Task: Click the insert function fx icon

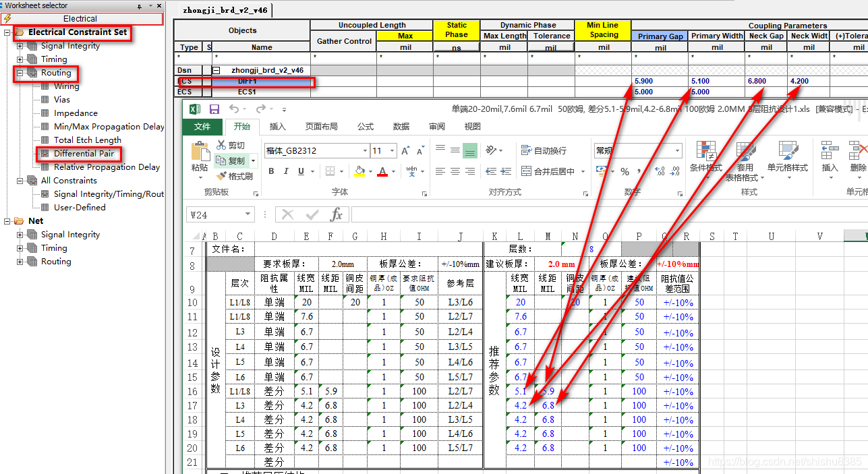Action: click(337, 214)
